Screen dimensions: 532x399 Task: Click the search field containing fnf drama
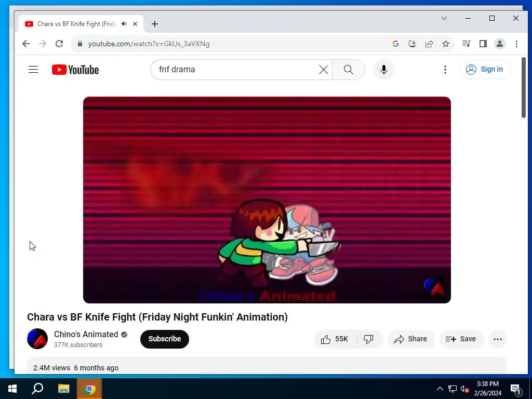pyautogui.click(x=237, y=70)
